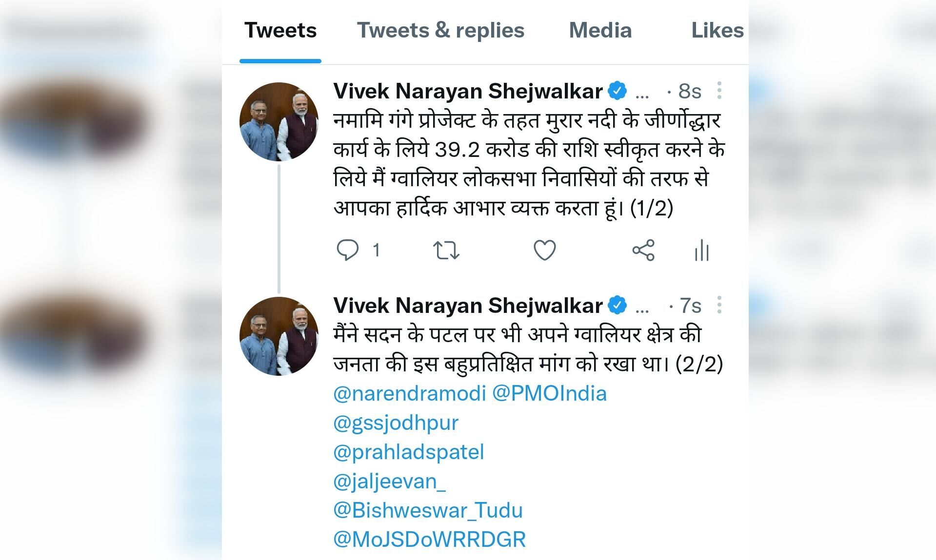
Task: Open replies on the first tweet
Action: click(348, 251)
